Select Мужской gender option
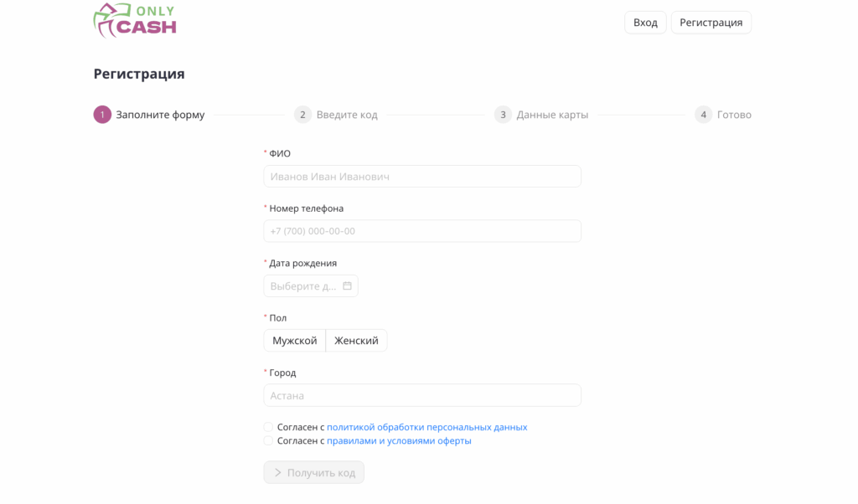 coord(295,341)
